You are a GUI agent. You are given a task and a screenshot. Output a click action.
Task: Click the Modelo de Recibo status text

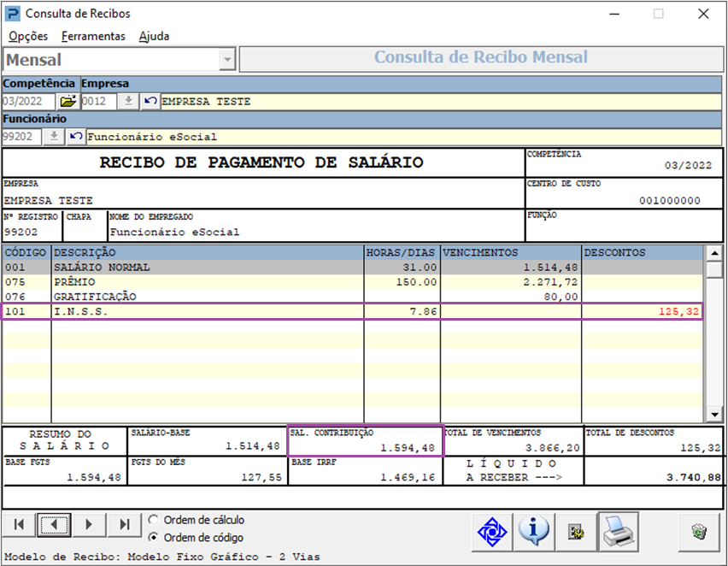click(162, 557)
